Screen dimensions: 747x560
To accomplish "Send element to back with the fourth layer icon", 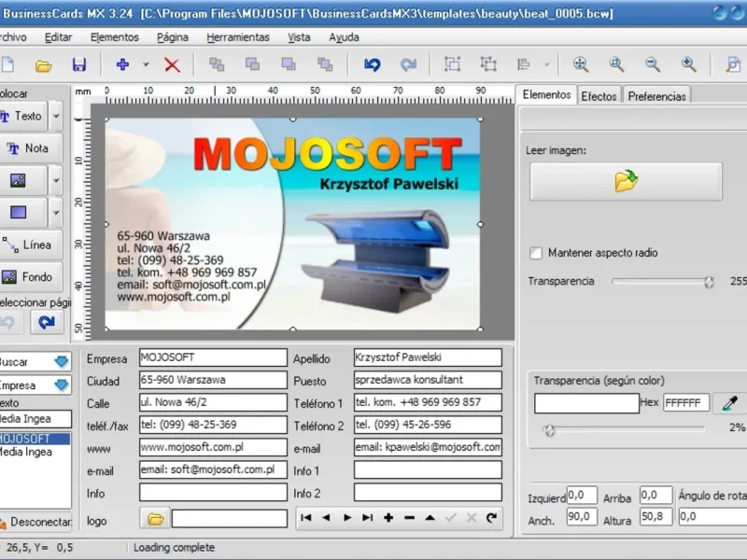I will [x=325, y=64].
